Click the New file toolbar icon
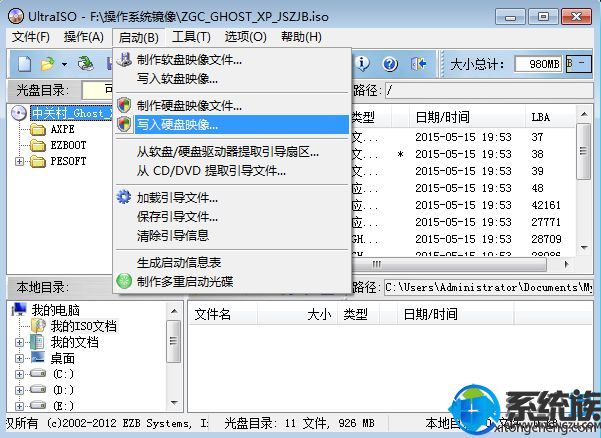 pos(25,64)
